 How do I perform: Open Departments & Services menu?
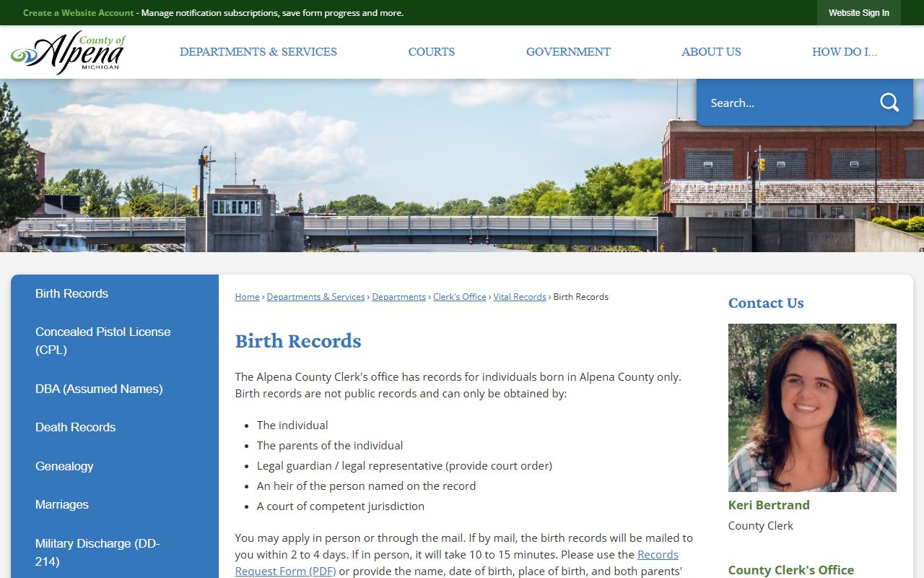click(258, 52)
